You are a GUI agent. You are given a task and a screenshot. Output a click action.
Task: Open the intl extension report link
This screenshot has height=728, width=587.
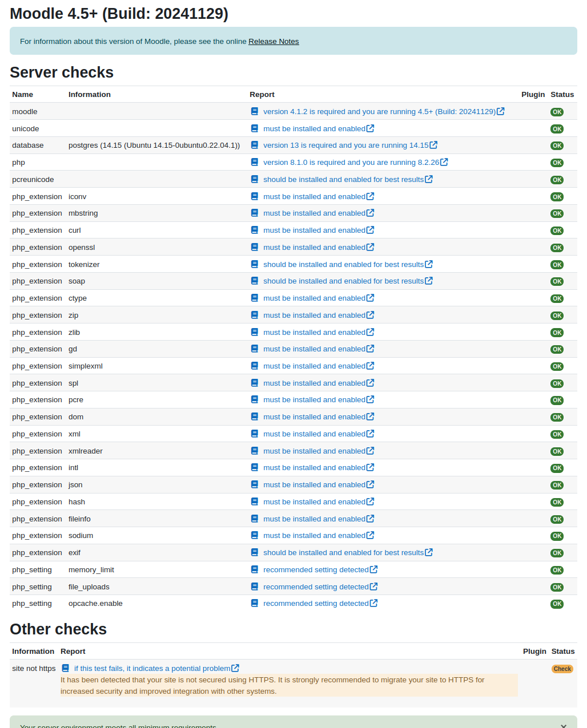(x=314, y=468)
